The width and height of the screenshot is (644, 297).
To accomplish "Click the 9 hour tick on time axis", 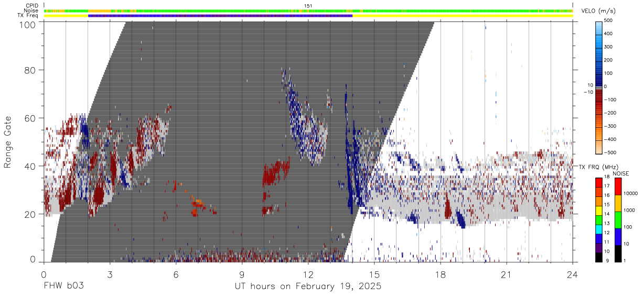I will click(x=242, y=274).
